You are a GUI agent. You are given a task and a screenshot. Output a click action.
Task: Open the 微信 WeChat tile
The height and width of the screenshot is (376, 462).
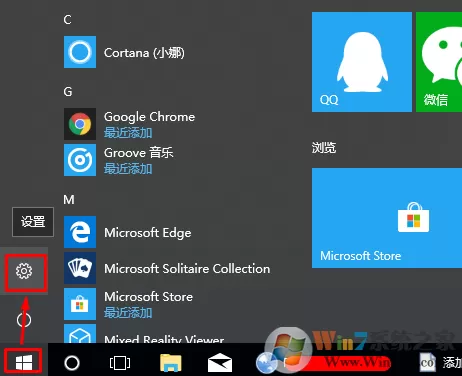439,62
